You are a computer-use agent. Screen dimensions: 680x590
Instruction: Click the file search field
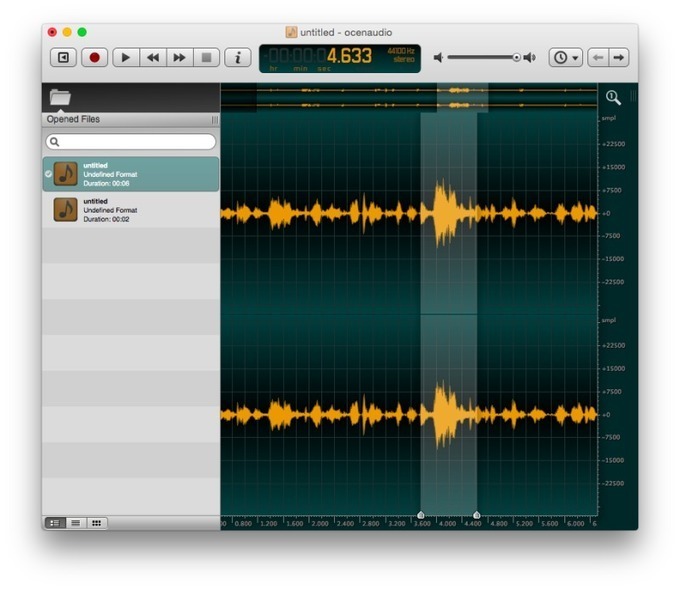pyautogui.click(x=131, y=141)
